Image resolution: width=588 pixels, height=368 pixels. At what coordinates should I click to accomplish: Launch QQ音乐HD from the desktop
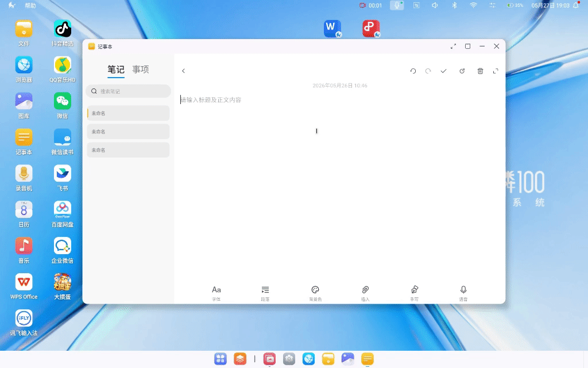tap(62, 69)
